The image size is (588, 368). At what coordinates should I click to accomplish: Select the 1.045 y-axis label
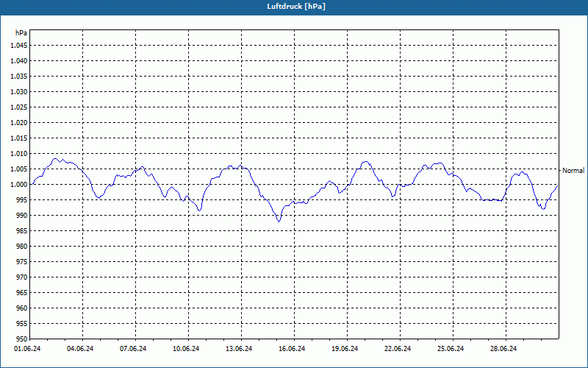pyautogui.click(x=19, y=46)
